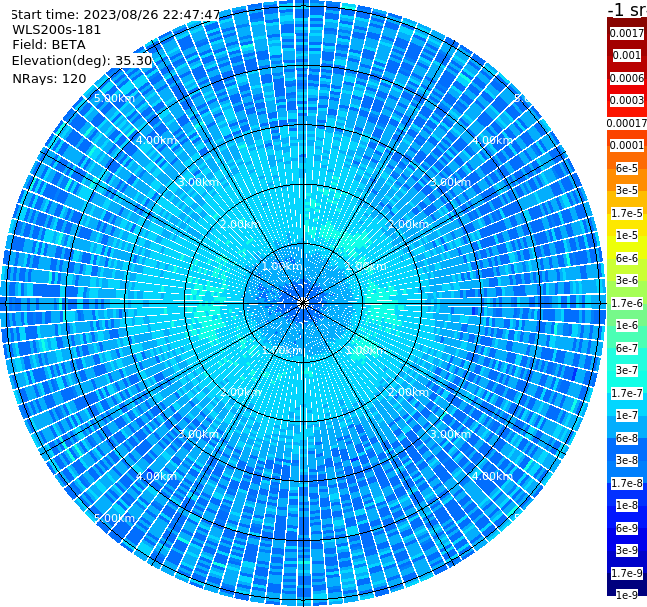Click the 6e-7 colorbar value
The width and height of the screenshot is (647, 607).
click(627, 348)
